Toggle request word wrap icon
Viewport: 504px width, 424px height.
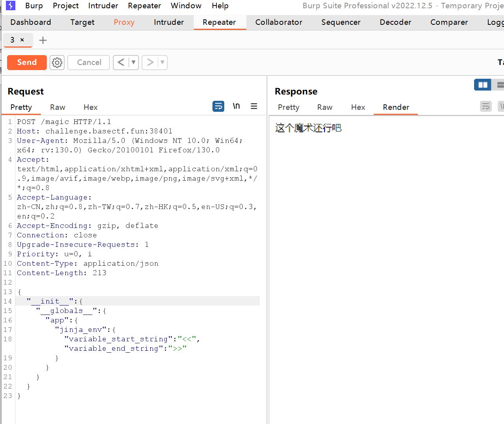pos(218,106)
